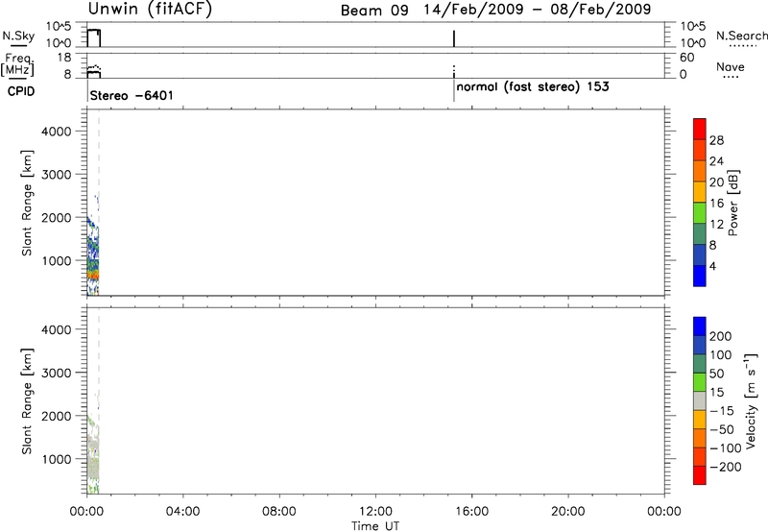Click the 'Velocity [m s-1]' colorbar label
The image size is (768, 532).
click(x=751, y=400)
